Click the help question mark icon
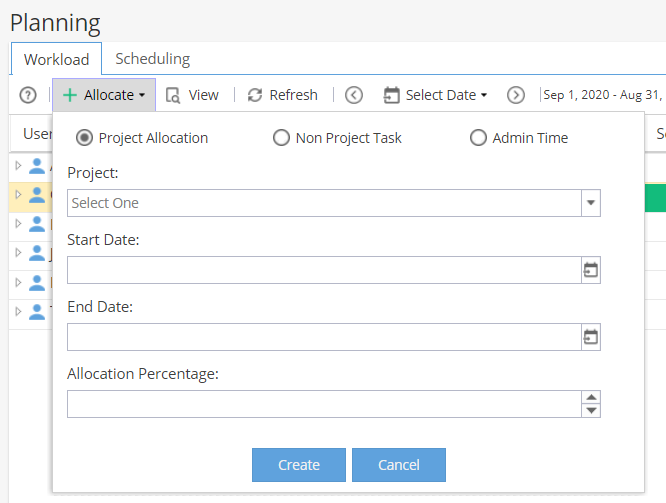Screen dimensions: 666x503 28,95
